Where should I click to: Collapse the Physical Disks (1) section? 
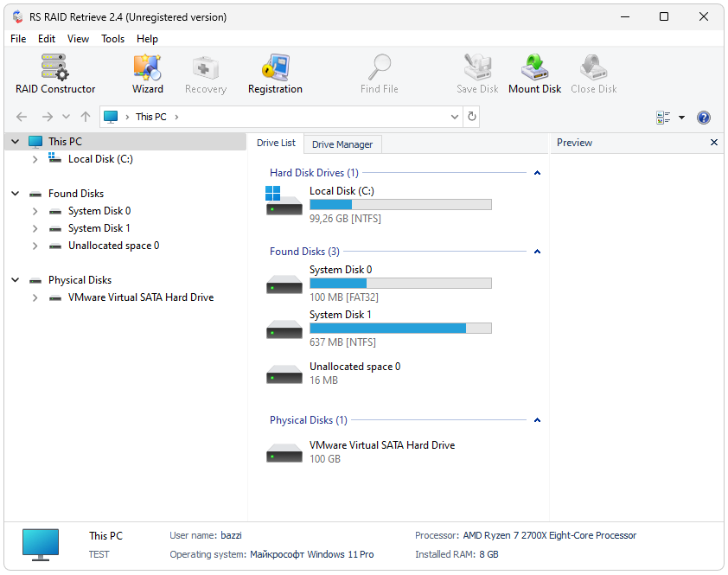(537, 420)
